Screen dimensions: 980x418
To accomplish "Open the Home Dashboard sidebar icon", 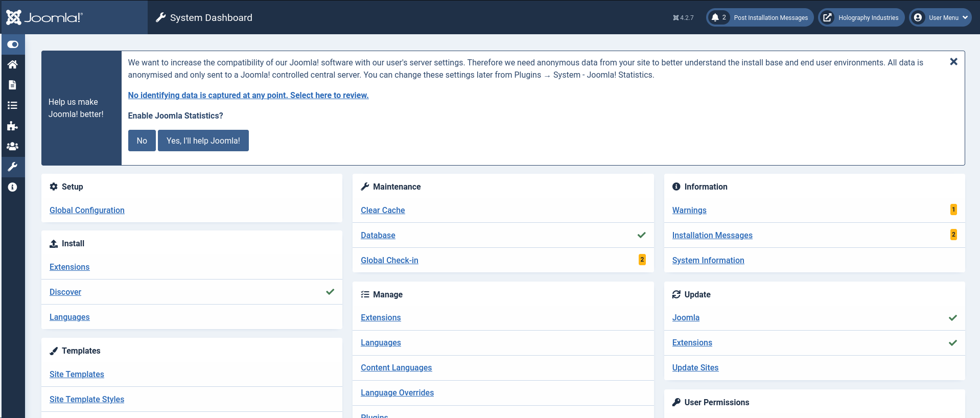I will pyautogui.click(x=13, y=64).
